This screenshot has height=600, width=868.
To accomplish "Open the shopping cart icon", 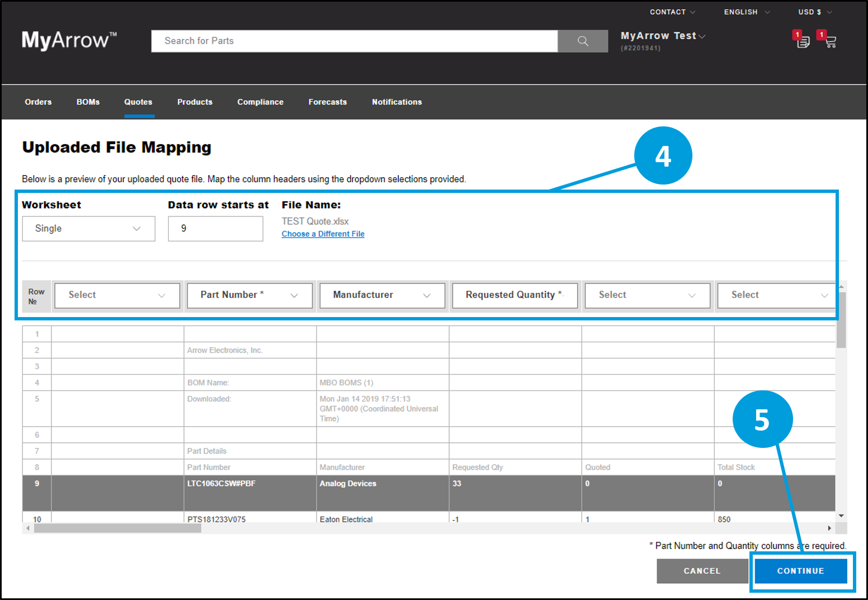I will [x=830, y=41].
